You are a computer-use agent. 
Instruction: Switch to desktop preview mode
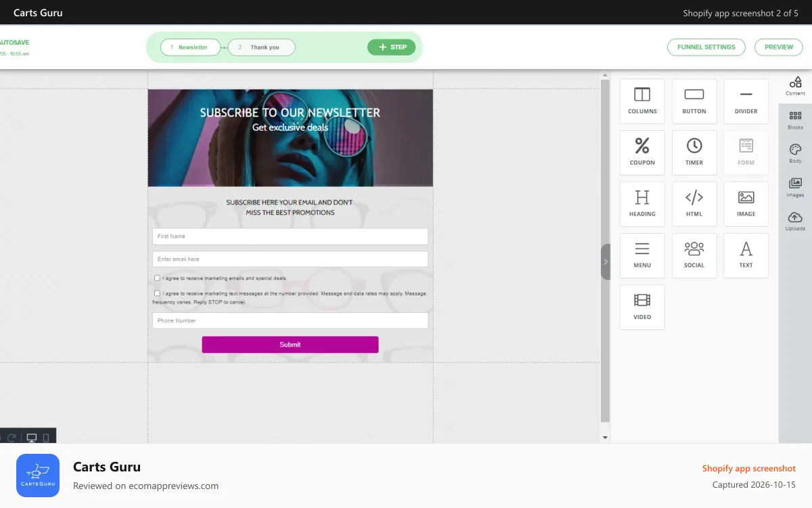31,438
